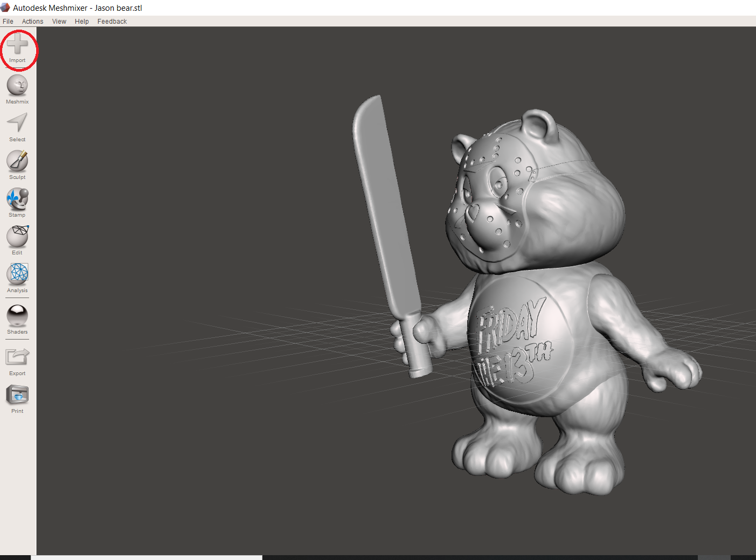Open the Print tool
The height and width of the screenshot is (560, 756).
[17, 395]
